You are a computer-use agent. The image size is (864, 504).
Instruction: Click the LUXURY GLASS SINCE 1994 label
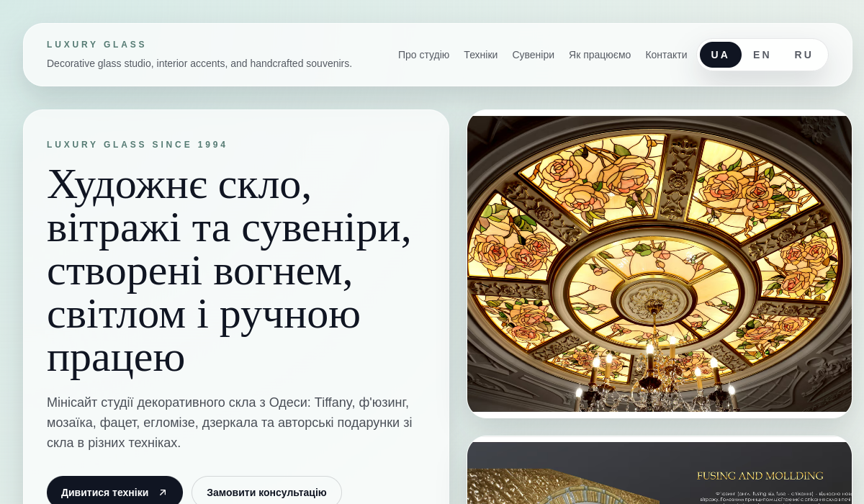(x=137, y=145)
